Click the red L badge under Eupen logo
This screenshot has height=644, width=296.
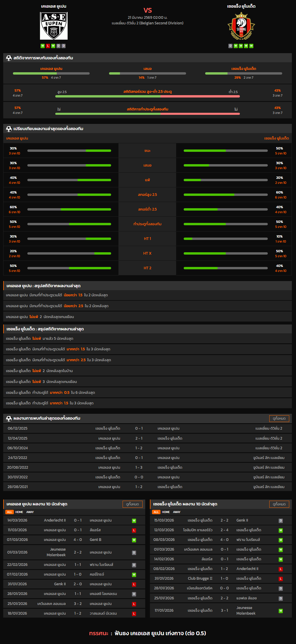(48, 46)
